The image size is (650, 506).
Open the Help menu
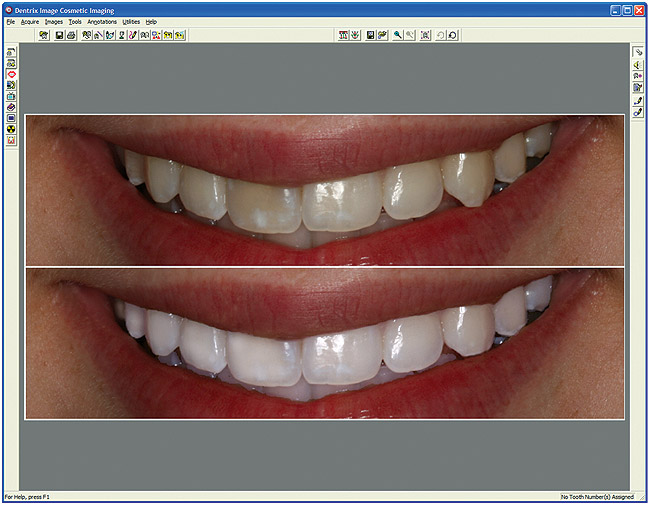[151, 22]
